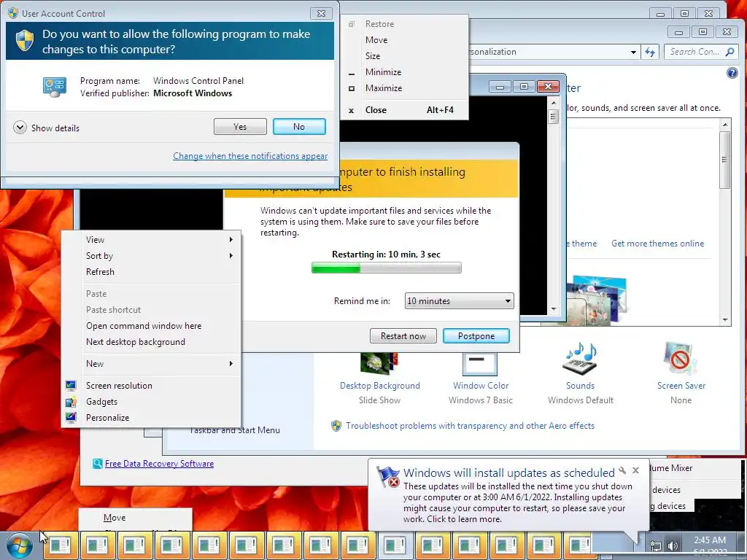This screenshot has width=747, height=560.
Task: Select Size in the window system menu
Action: click(x=404, y=56)
